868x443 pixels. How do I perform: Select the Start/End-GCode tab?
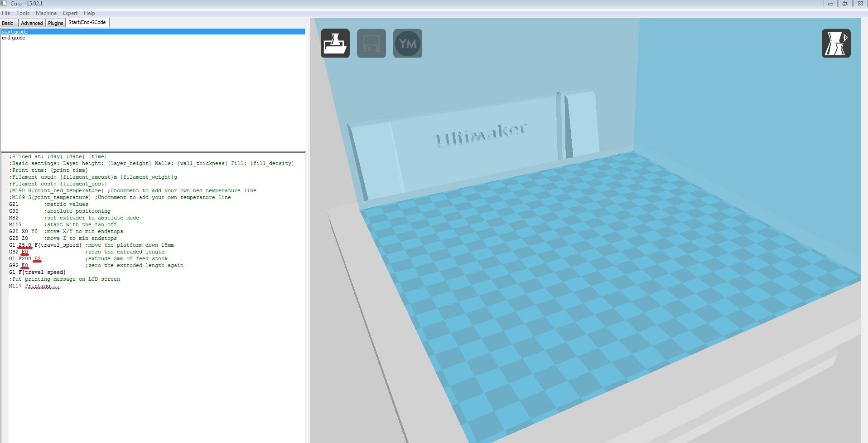87,23
